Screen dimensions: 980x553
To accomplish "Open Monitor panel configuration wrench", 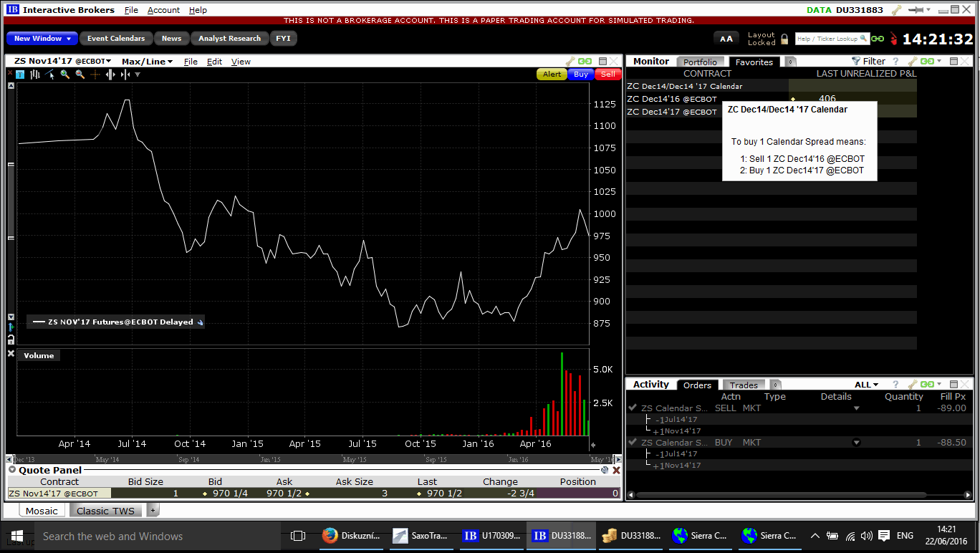I will click(913, 62).
